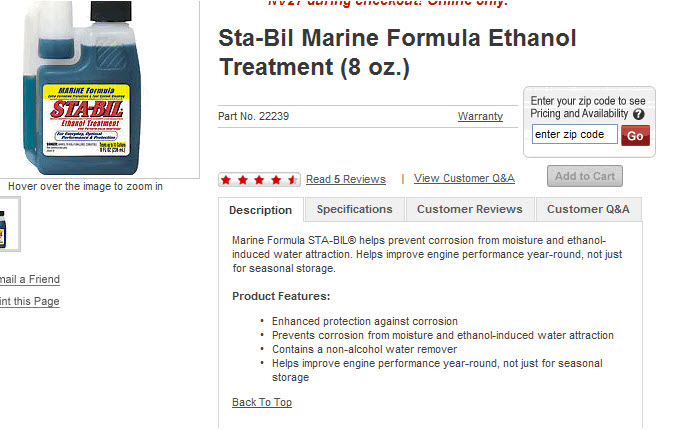Switch to the Specifications tab

355,209
